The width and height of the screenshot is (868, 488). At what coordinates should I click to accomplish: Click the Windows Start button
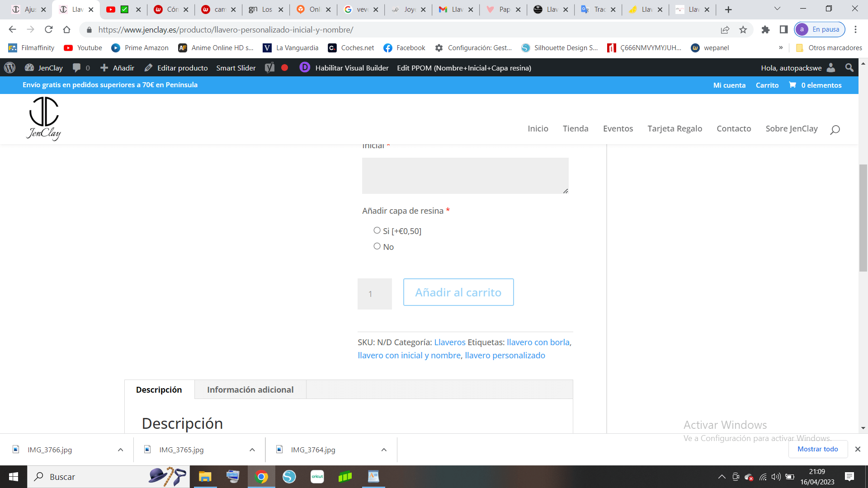(14, 477)
